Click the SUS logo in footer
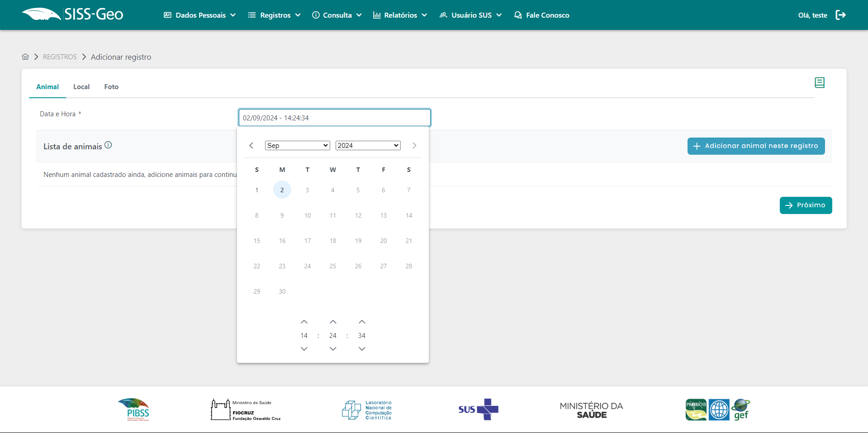This screenshot has width=868, height=433. point(478,409)
